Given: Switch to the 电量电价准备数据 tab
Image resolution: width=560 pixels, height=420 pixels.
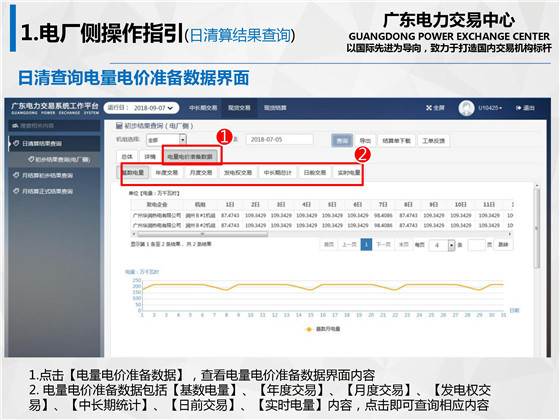Looking at the screenshot, I should [x=190, y=156].
